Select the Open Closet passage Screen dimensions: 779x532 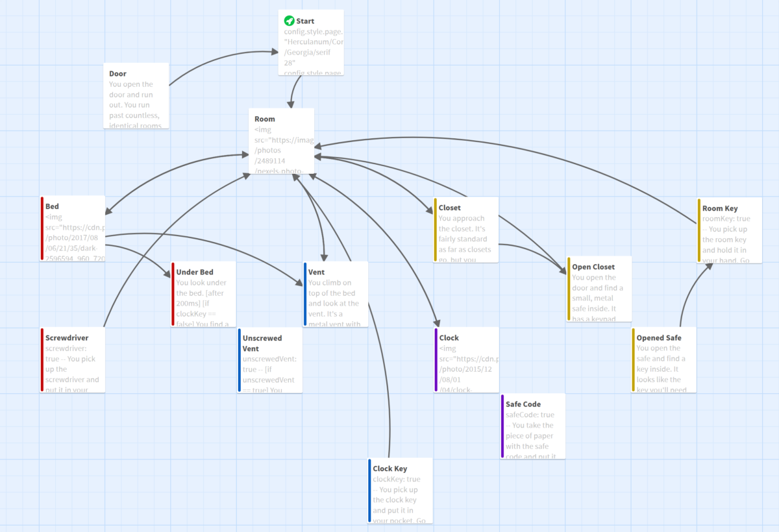click(x=600, y=289)
